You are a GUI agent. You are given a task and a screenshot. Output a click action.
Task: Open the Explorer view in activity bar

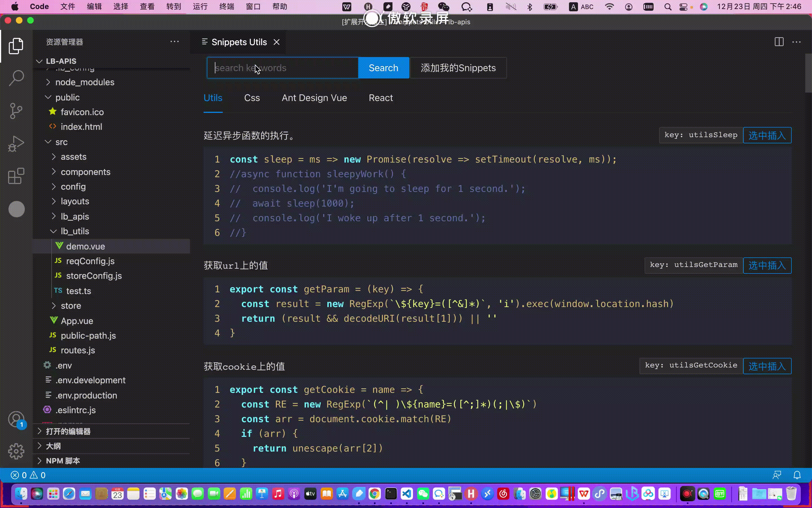point(16,46)
